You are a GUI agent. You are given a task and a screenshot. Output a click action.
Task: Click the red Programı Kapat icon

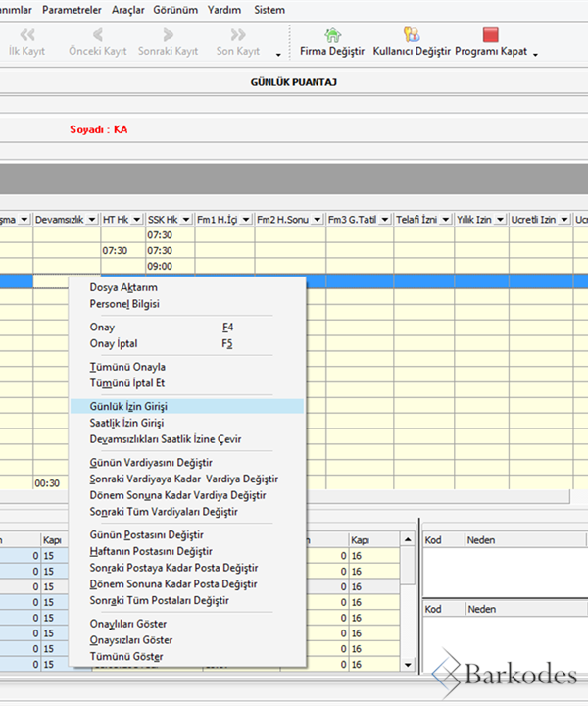[x=491, y=36]
